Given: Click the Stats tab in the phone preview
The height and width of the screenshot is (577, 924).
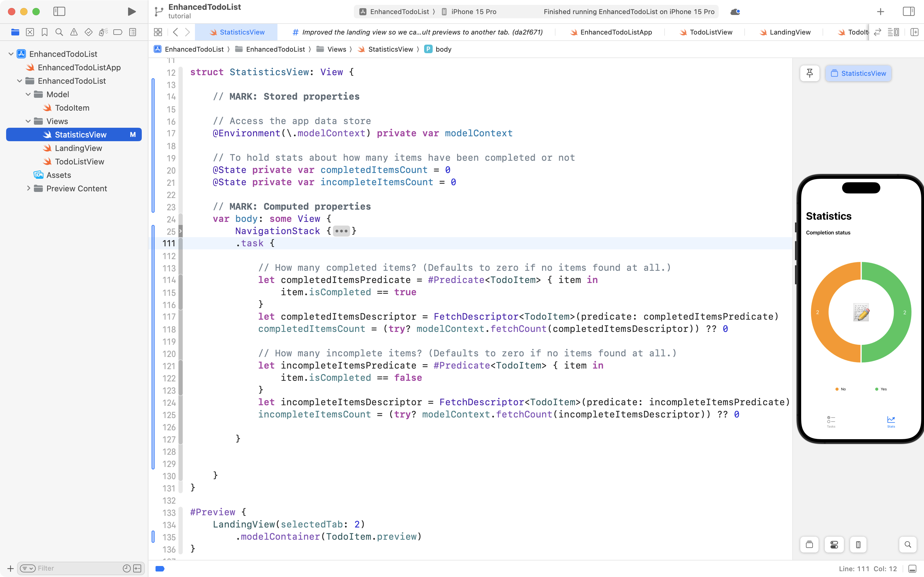Looking at the screenshot, I should pyautogui.click(x=891, y=421).
